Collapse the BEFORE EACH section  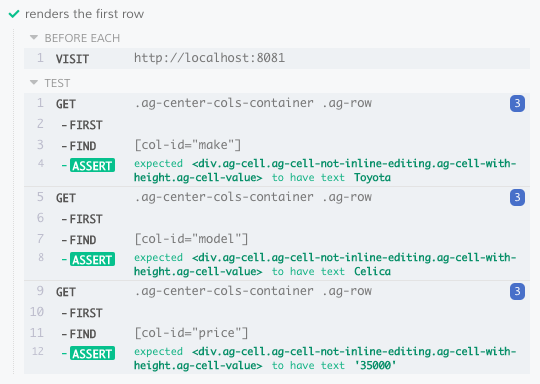(x=34, y=38)
